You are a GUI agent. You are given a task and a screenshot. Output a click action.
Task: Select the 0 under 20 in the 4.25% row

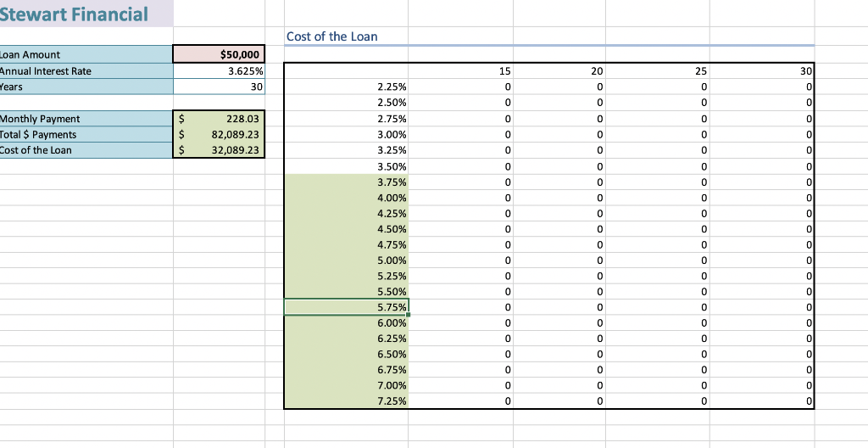[x=559, y=213]
